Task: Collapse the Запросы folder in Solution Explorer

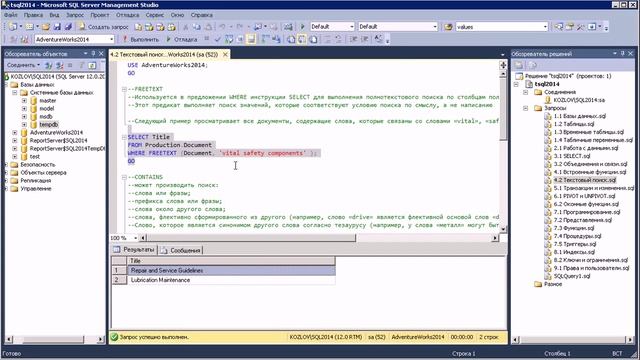Action: 526,108
